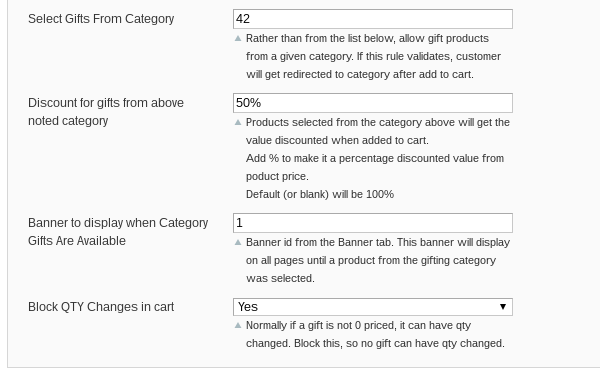
Task: Click triangle icon beside "Rather than from the list"
Action: [x=238, y=38]
